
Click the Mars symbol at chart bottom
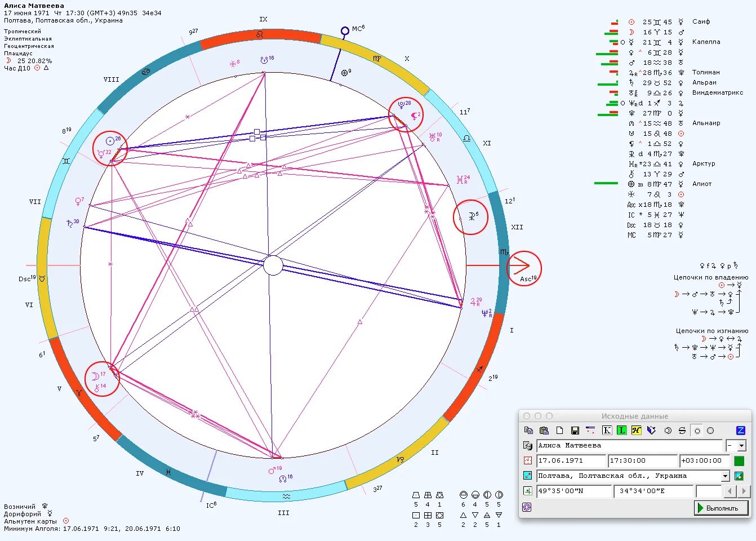coord(272,470)
